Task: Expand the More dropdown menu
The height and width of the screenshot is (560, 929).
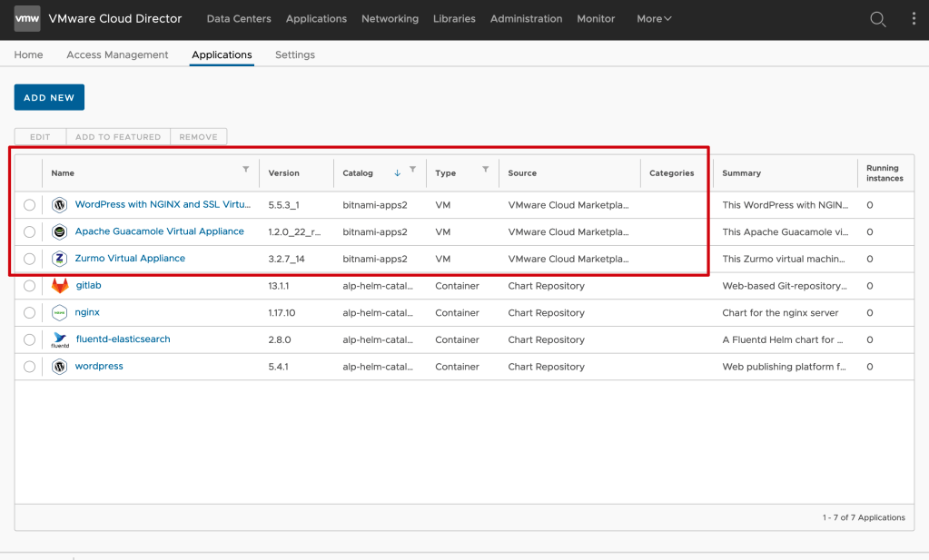Action: click(x=654, y=19)
